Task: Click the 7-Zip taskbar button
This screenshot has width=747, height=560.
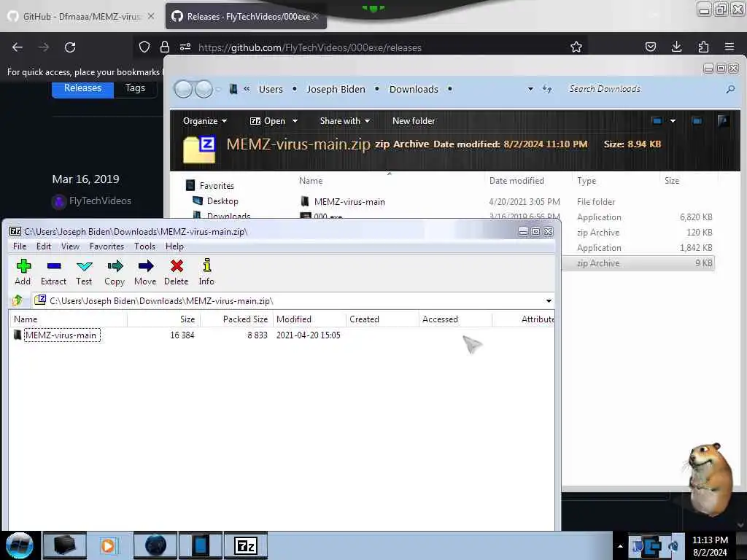Action: [x=247, y=545]
